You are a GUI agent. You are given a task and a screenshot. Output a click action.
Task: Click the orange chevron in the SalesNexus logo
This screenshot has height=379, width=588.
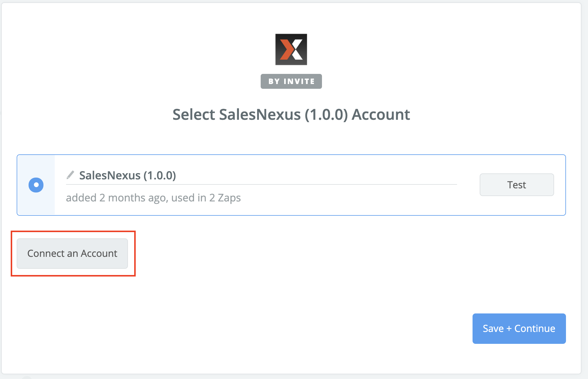pyautogui.click(x=286, y=49)
